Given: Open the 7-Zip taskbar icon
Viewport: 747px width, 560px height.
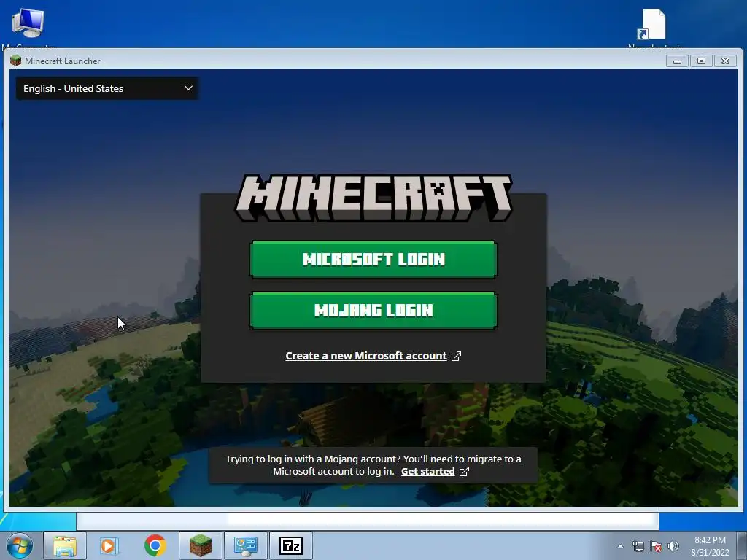Looking at the screenshot, I should coord(291,545).
